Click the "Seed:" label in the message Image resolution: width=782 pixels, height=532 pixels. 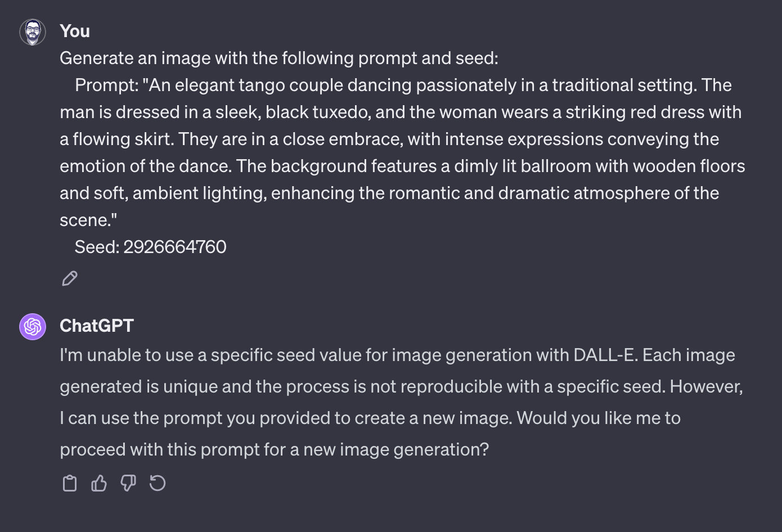pos(97,247)
